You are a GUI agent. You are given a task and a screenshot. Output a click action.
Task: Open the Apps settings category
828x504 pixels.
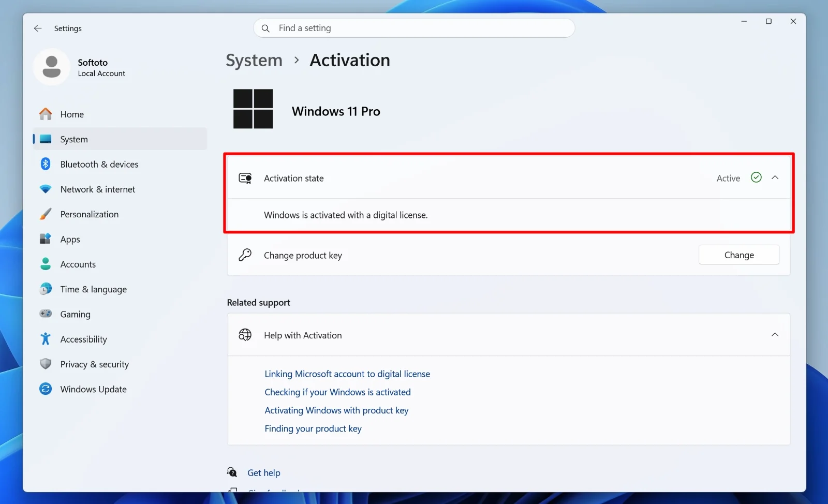[120, 239]
